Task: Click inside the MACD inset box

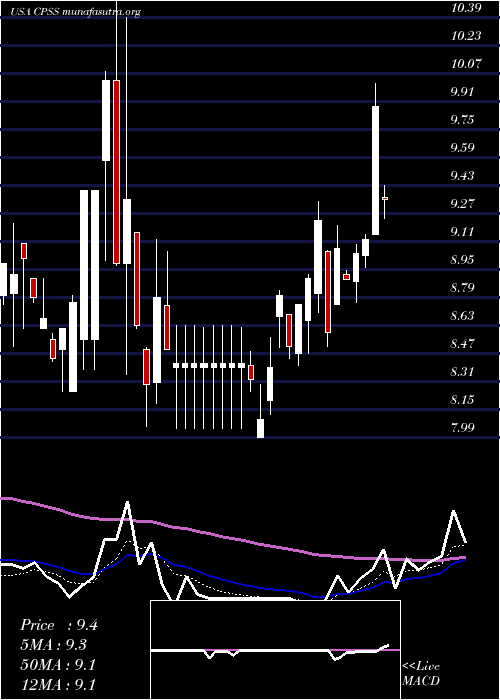Action: (x=275, y=650)
